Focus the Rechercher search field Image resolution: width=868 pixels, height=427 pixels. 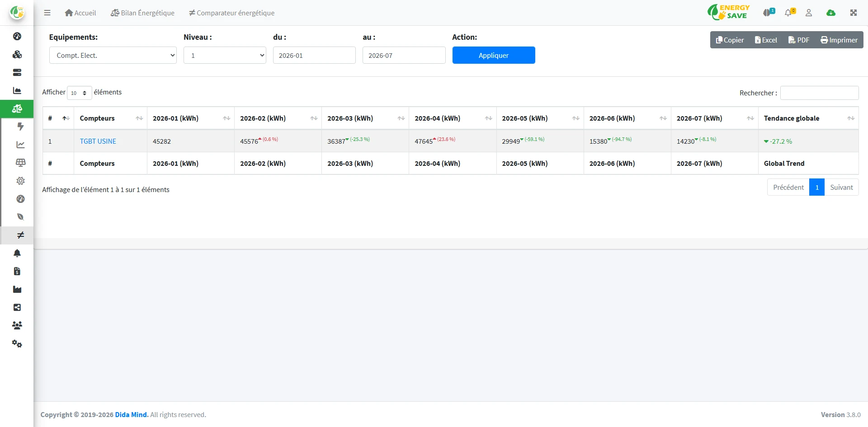click(819, 93)
